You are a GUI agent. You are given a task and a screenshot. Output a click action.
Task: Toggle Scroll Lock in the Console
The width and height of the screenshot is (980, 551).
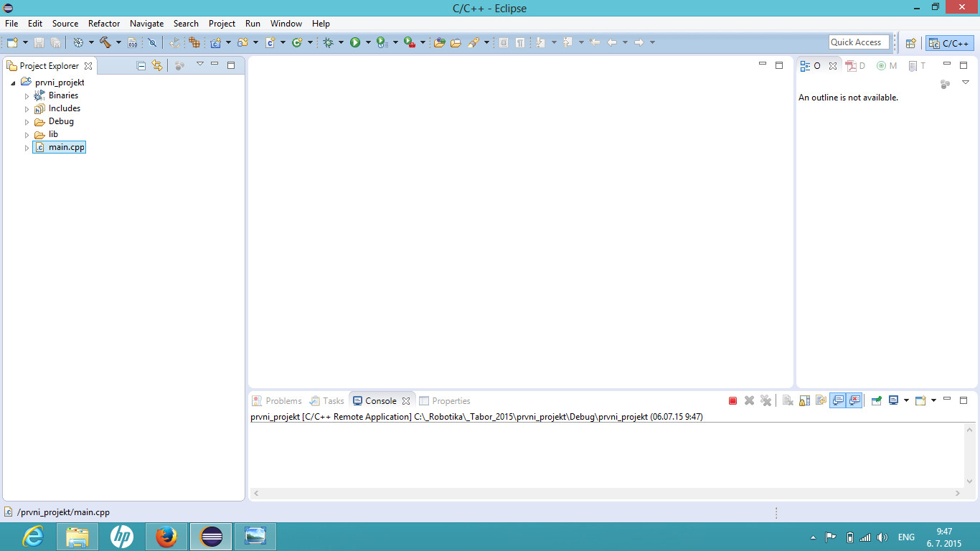click(804, 401)
